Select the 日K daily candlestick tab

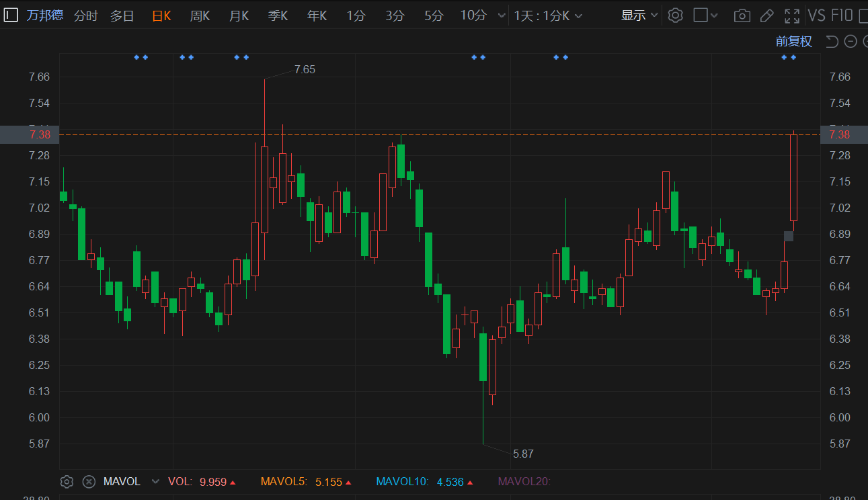click(161, 15)
